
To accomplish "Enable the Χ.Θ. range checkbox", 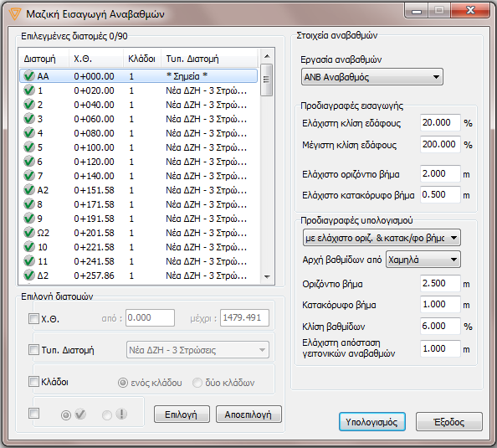I will point(33,318).
